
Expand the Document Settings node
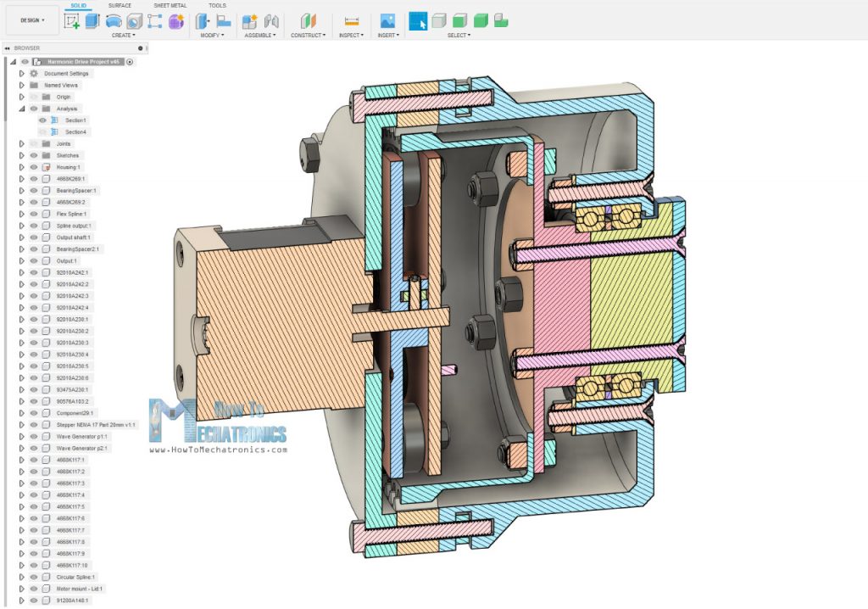22,73
